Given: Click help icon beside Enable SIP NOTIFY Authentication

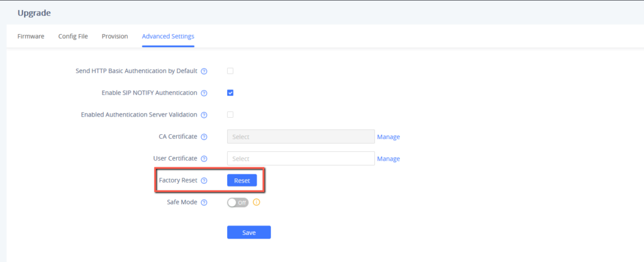Looking at the screenshot, I should coord(204,93).
